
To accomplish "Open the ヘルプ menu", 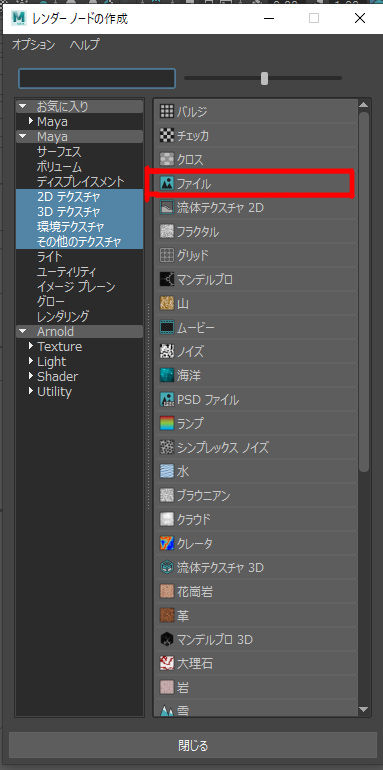I will point(84,45).
